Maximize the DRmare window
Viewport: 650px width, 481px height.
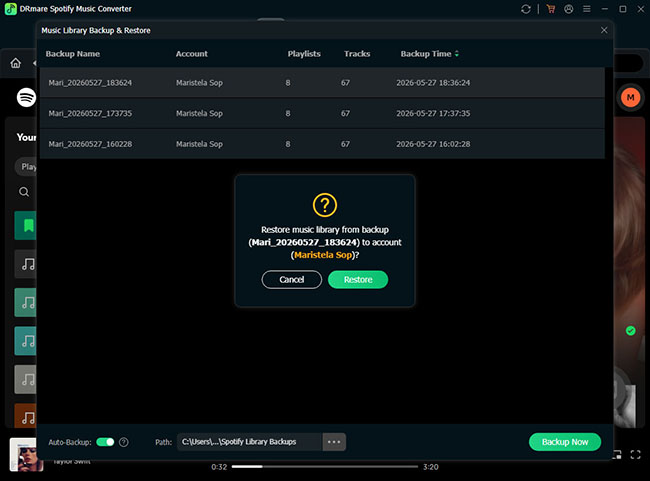(623, 9)
